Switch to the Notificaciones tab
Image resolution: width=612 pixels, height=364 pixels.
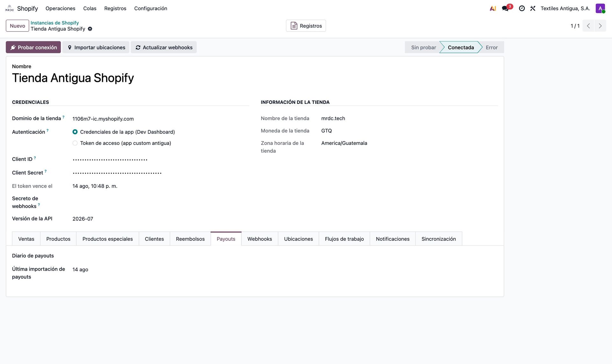point(393,239)
